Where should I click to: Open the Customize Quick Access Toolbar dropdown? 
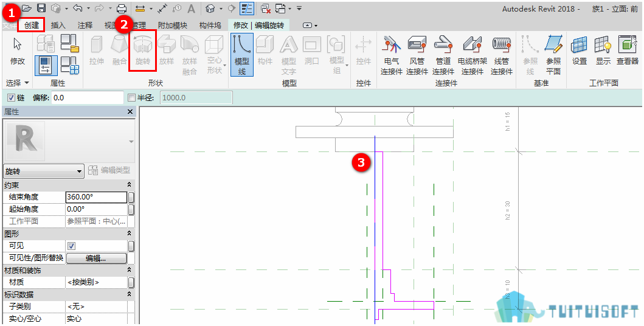(x=299, y=8)
